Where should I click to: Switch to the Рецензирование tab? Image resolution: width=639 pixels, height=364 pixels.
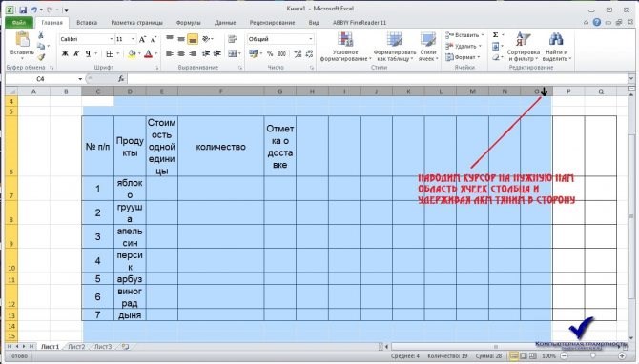pyautogui.click(x=272, y=23)
